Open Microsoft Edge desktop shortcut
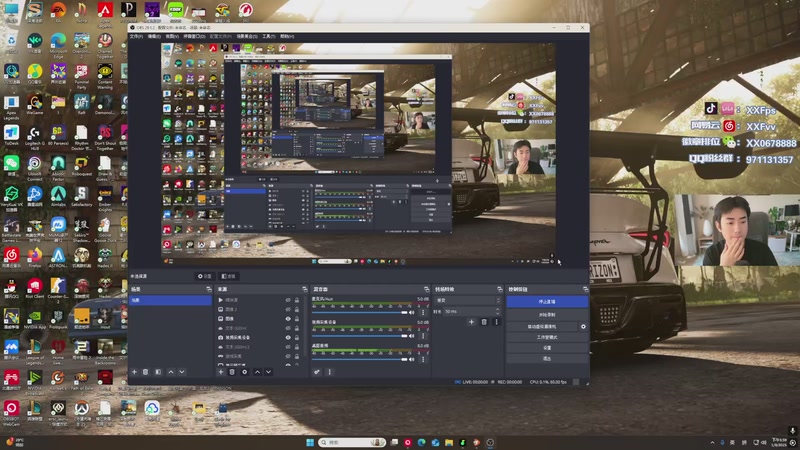The image size is (800, 450). pos(58,43)
